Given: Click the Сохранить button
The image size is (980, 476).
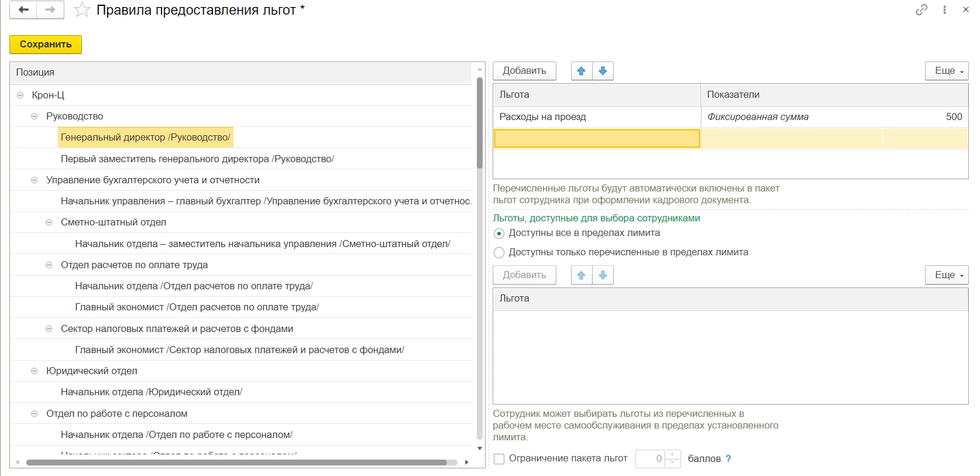Looking at the screenshot, I should click(46, 44).
